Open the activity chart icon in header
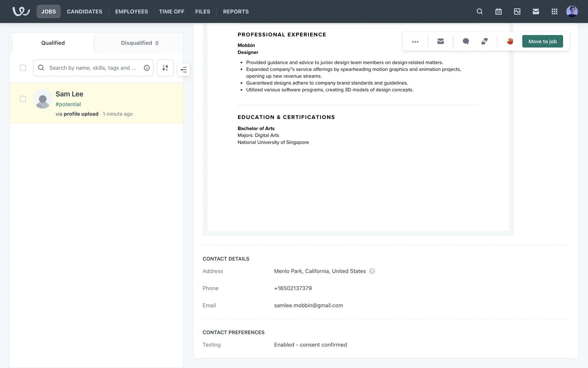Viewport: 588px width, 368px height. pos(517,11)
